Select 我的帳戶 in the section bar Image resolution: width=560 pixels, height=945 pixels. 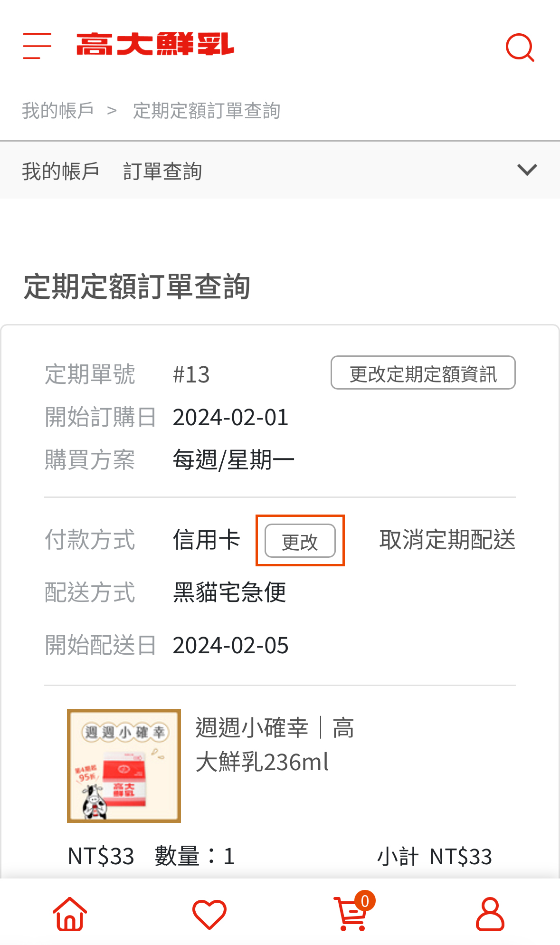[x=60, y=171]
